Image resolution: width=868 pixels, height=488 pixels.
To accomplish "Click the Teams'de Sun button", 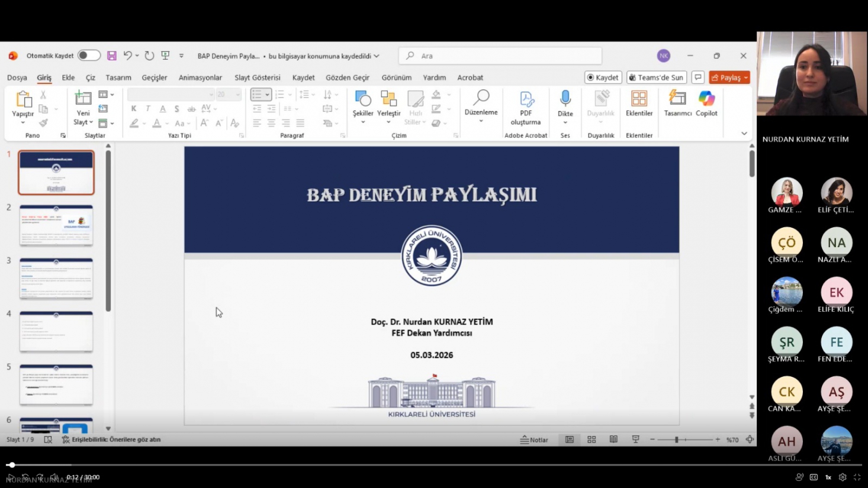I will 656,77.
